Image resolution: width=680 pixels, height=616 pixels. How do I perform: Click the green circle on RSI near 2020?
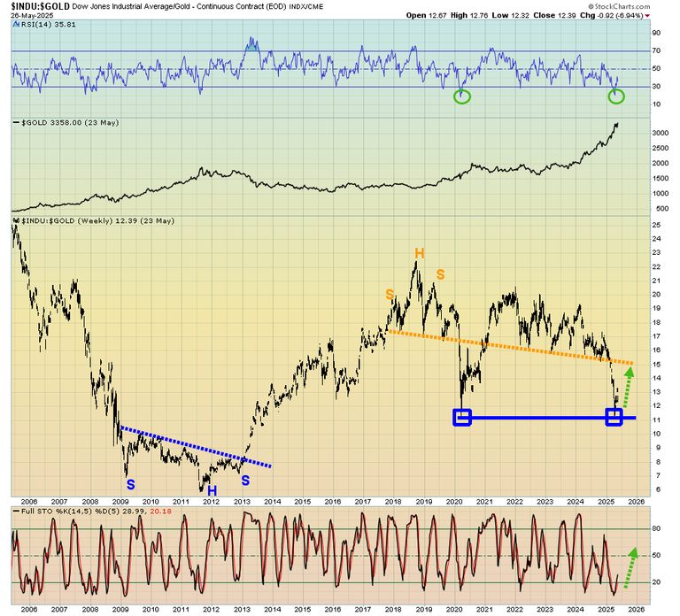[x=461, y=96]
